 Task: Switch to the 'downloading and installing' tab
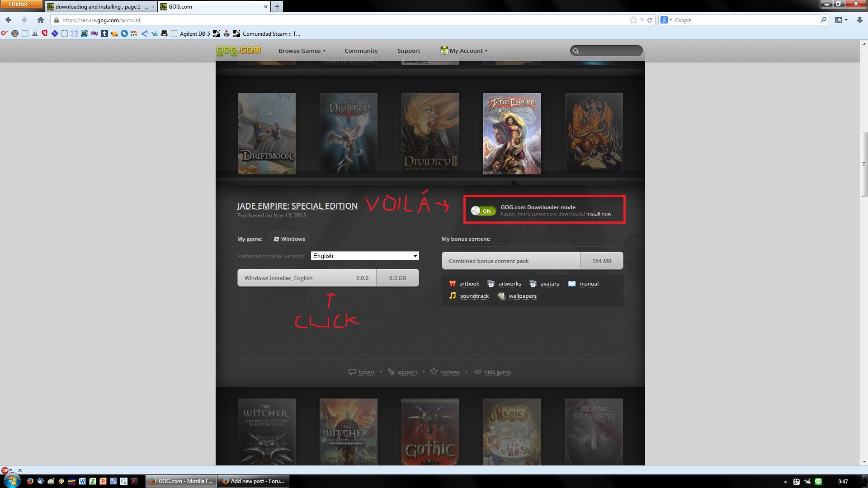pos(100,6)
